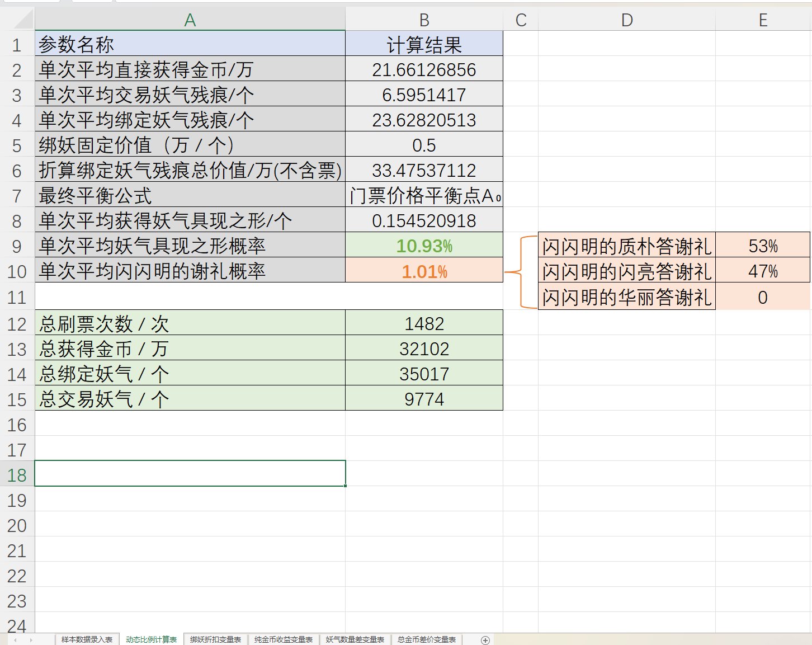The width and height of the screenshot is (812, 645).
Task: Select row 10 header
Action: [17, 272]
